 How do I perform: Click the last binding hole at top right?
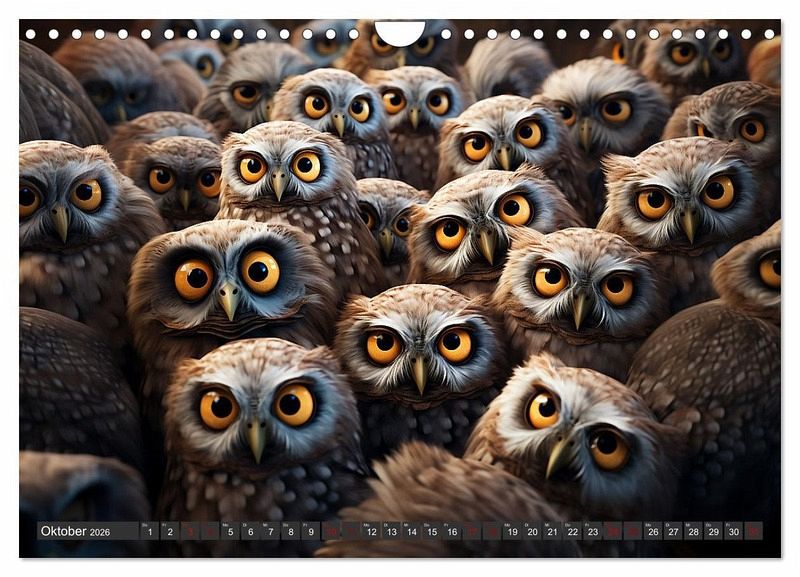tap(770, 34)
